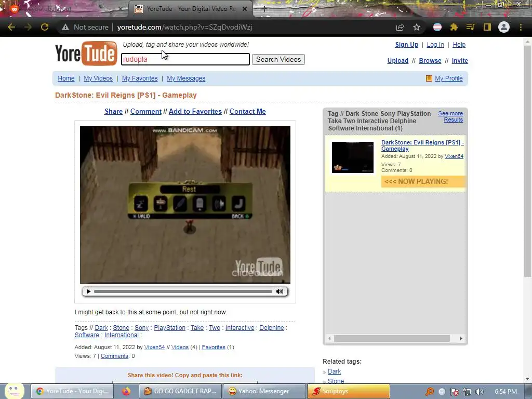Click the Contact Me link
The height and width of the screenshot is (399, 532).
(247, 111)
